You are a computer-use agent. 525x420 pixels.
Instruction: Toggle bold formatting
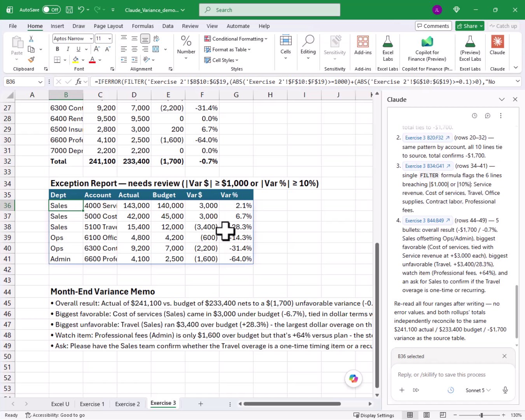(x=58, y=49)
